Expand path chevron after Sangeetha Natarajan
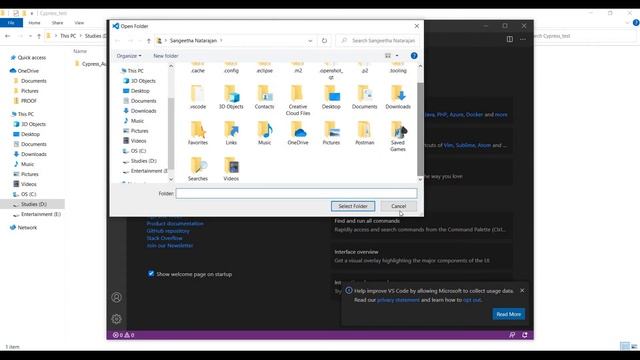The height and width of the screenshot is (360, 640). coord(221,40)
